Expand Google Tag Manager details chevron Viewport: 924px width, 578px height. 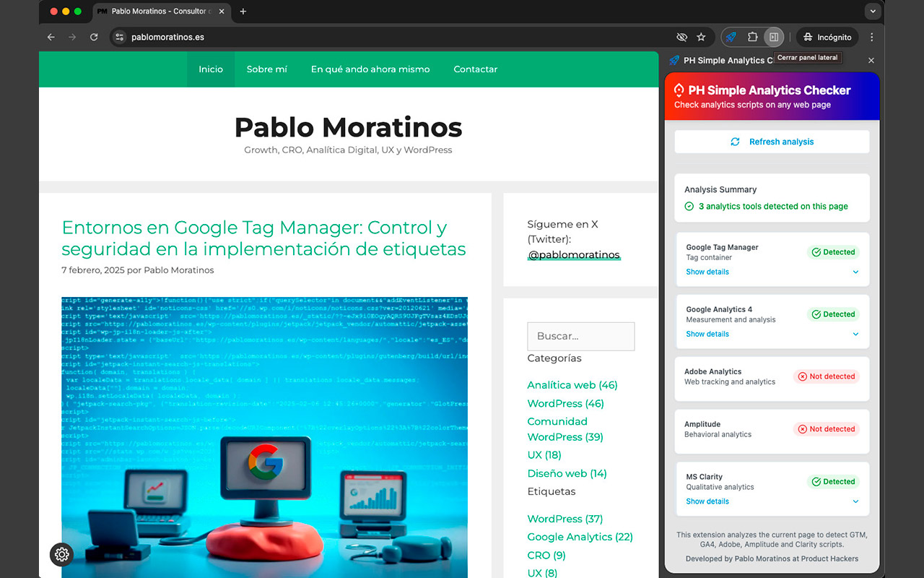pos(855,272)
